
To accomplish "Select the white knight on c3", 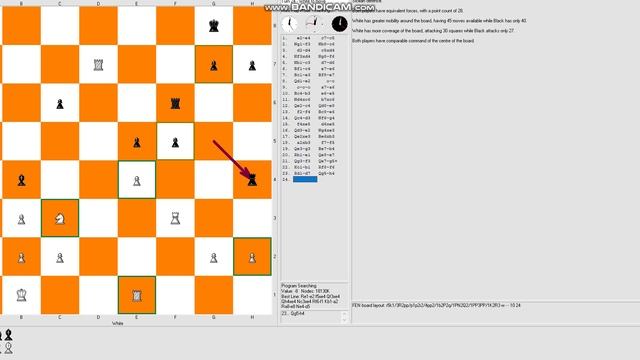I will [x=60, y=219].
